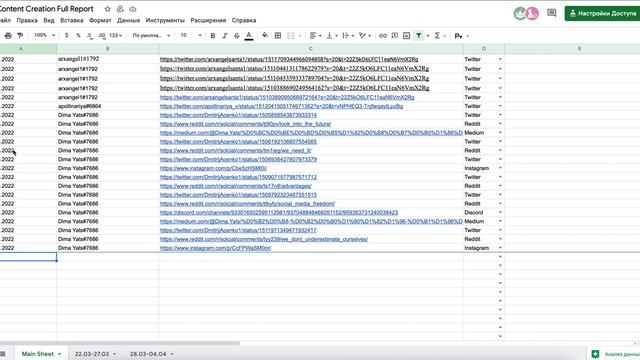Open the social_media_freedom reddit link
640x360 pixels.
(x=247, y=203)
